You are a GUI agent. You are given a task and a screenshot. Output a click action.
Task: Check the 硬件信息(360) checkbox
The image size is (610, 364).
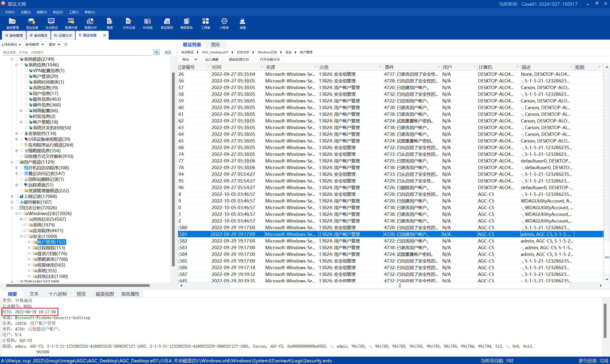pyautogui.click(x=26, y=105)
